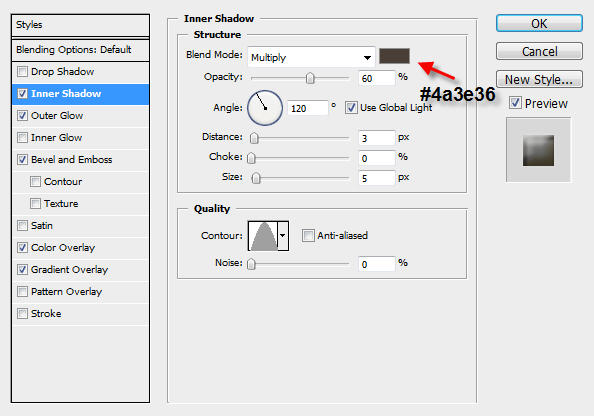Screen dimensions: 594x416
Task: Open the Blend Mode Multiply dropdown
Action: coord(311,57)
